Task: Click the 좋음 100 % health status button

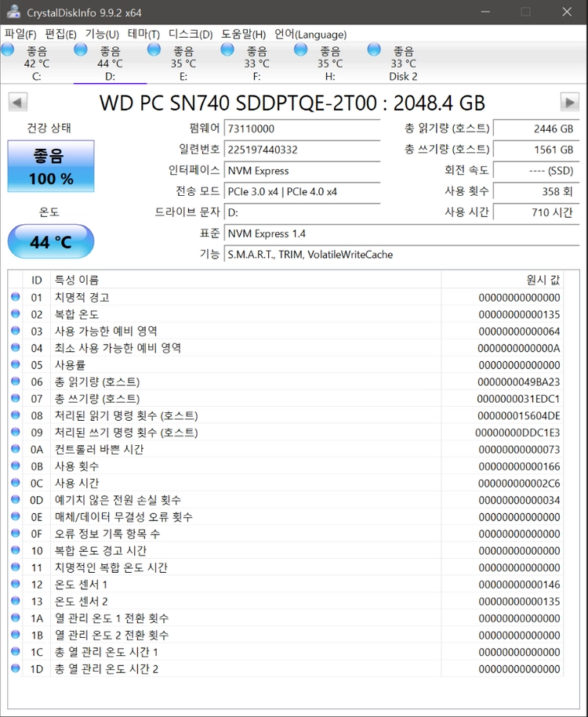Action: coord(51,166)
